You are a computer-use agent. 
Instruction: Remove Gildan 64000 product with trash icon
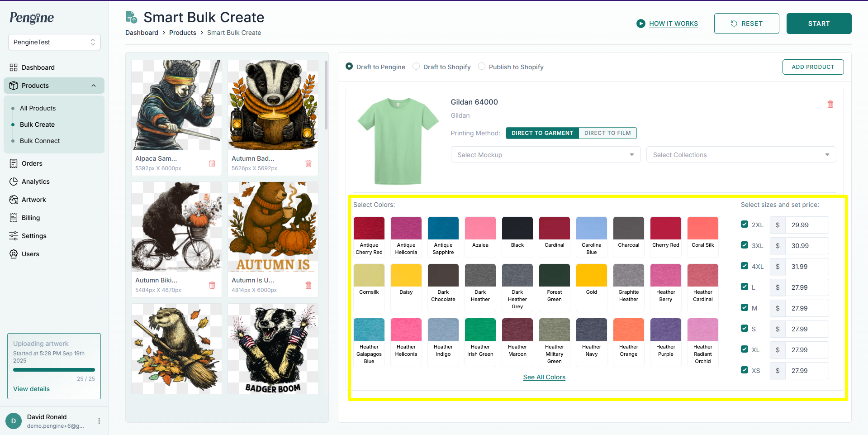coord(830,104)
